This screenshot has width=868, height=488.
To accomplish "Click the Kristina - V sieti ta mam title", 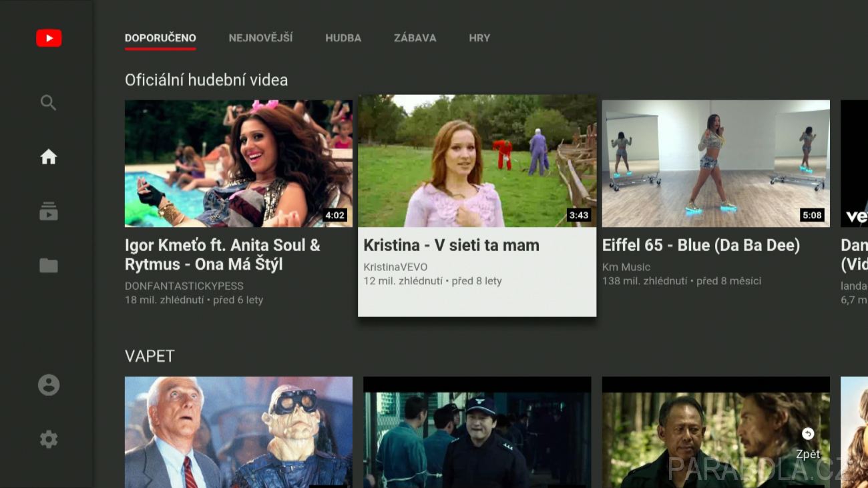I will [451, 246].
